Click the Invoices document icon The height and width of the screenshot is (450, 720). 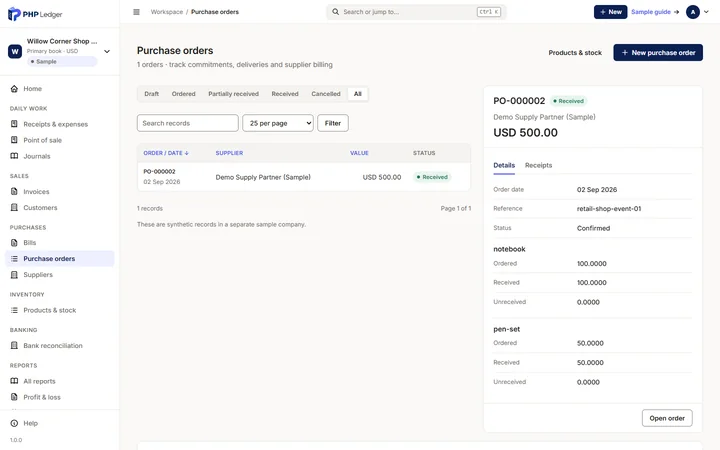tap(14, 191)
